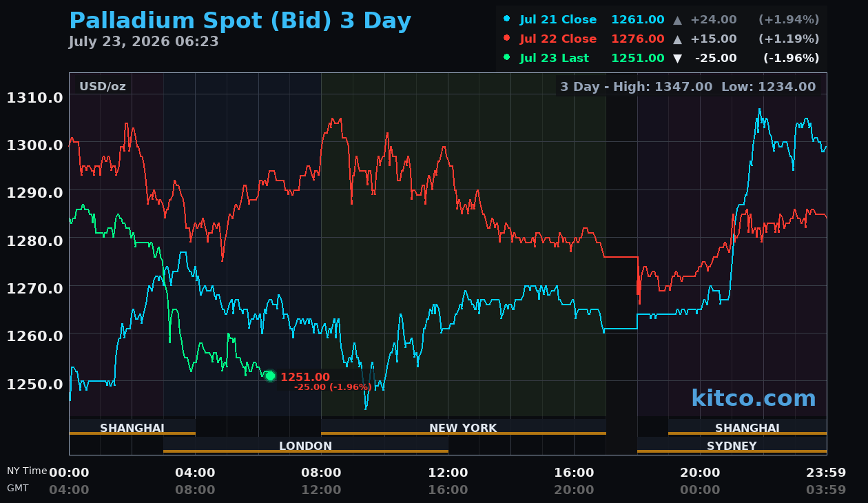Click the USD/oz unit label
This screenshot has width=868, height=503.
coord(103,87)
